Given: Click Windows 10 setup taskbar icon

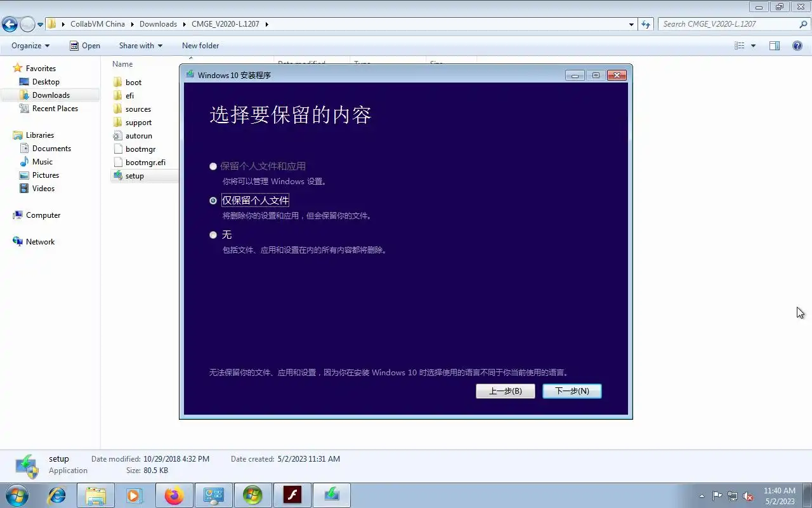Looking at the screenshot, I should [x=331, y=495].
